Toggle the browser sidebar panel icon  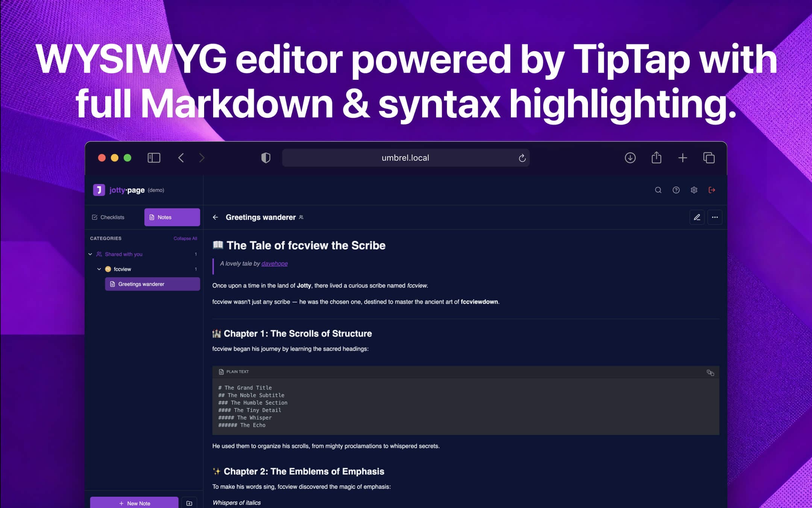click(154, 158)
